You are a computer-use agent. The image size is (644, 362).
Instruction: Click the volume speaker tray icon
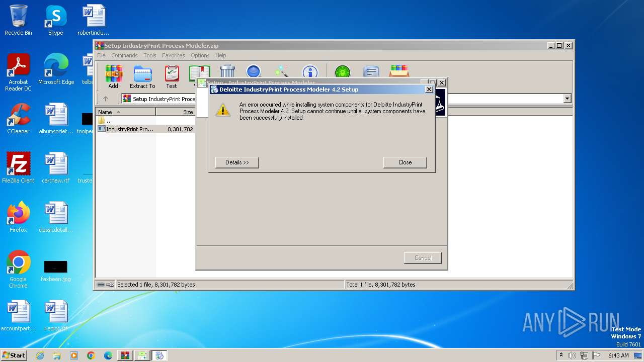[572, 355]
